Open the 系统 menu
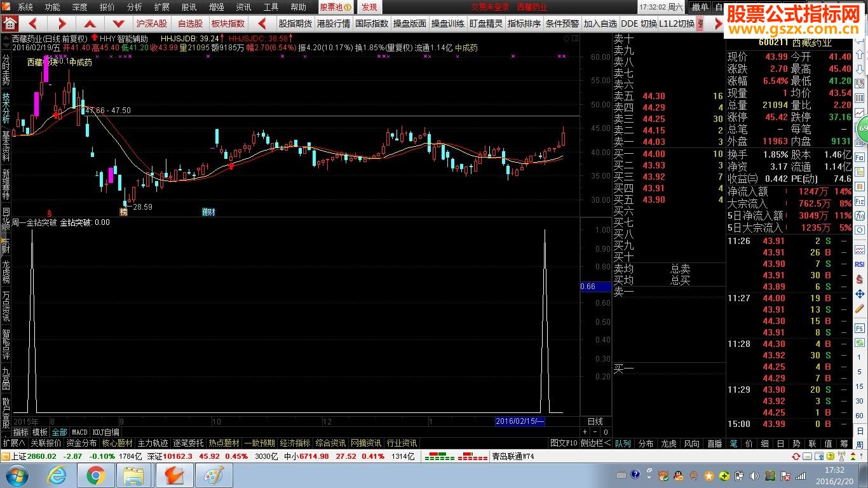 [x=25, y=7]
